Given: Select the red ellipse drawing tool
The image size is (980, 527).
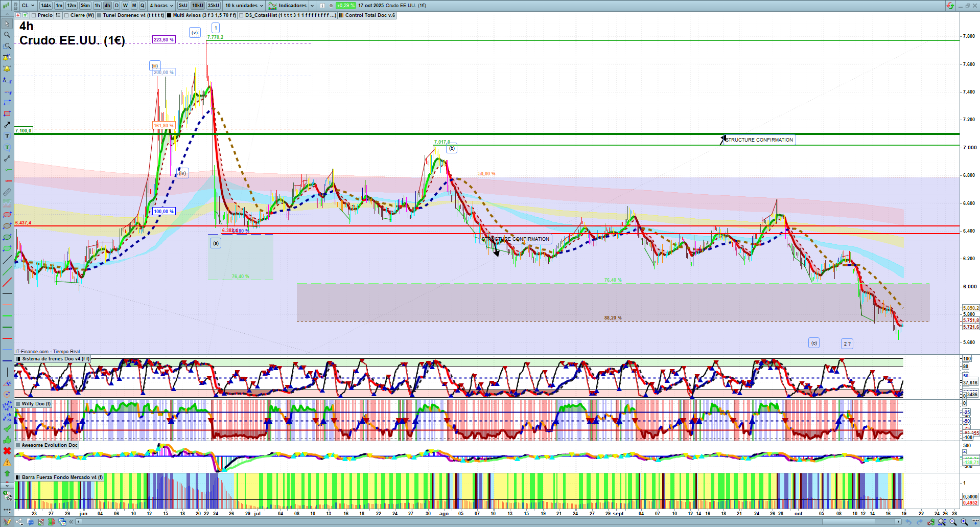Looking at the screenshot, I should pos(7,215).
